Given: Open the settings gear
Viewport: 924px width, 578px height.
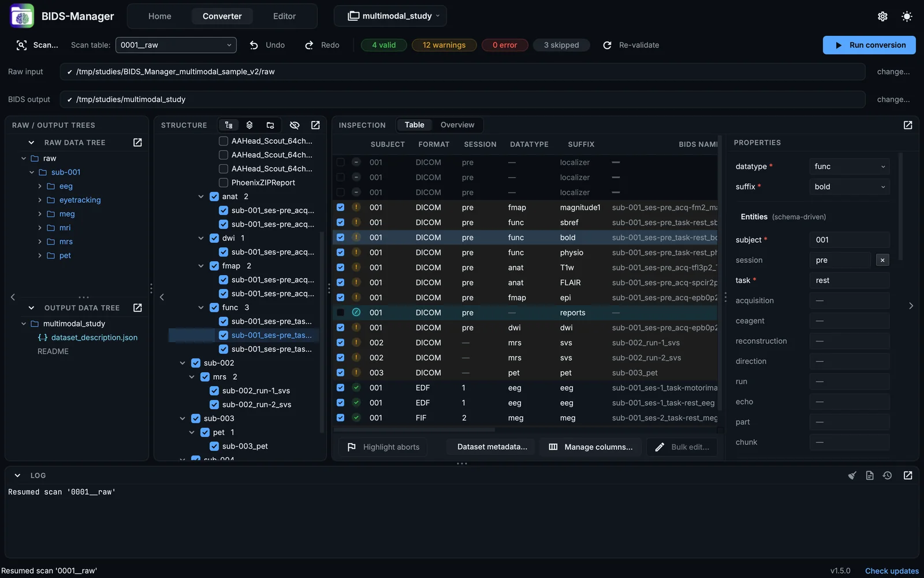Looking at the screenshot, I should (882, 16).
